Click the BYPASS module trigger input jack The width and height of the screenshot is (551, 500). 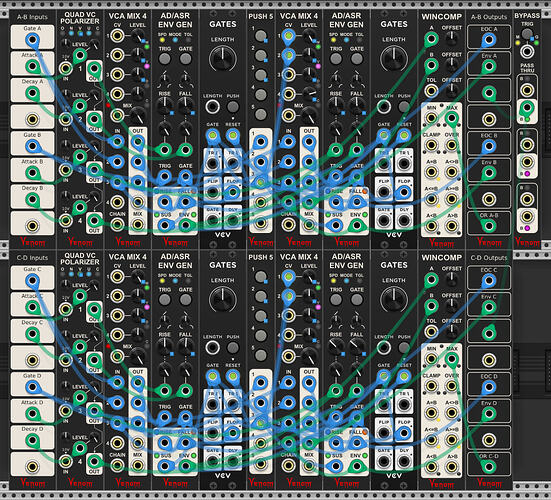tap(527, 51)
